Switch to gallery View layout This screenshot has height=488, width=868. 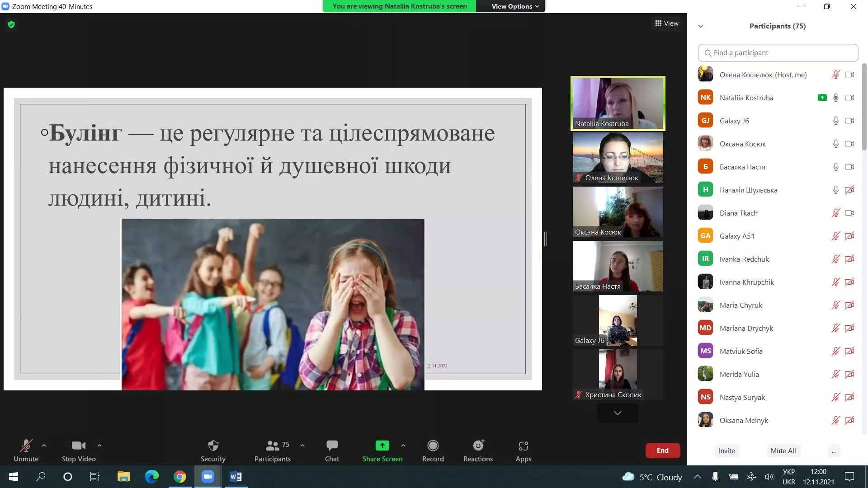(x=667, y=23)
